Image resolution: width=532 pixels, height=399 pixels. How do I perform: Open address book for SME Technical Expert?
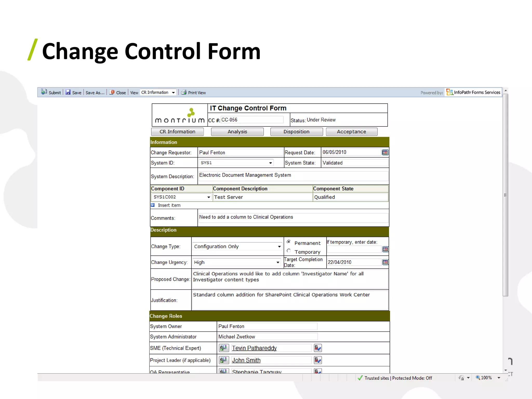[224, 348]
